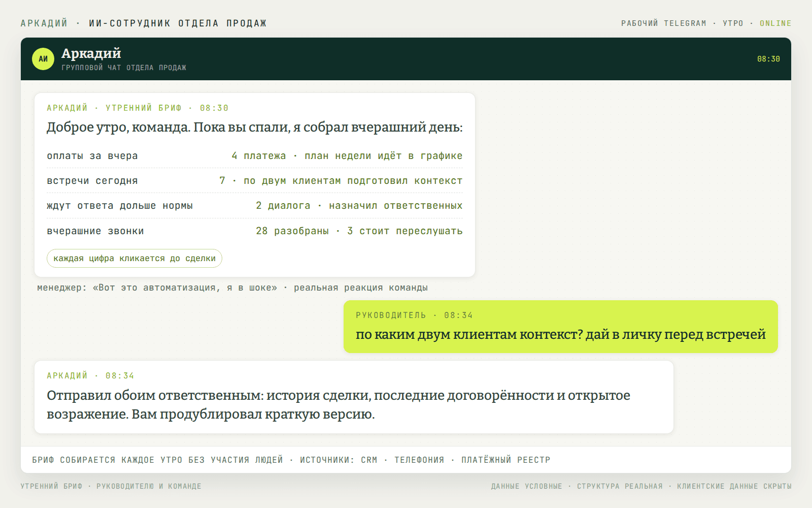Click 'Утренний бриф · руководителю и команде' caption

[111, 486]
